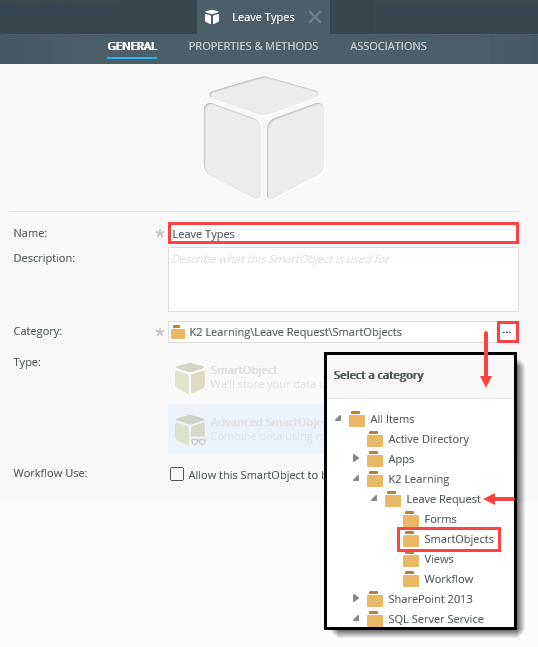The height and width of the screenshot is (647, 538).
Task: Close the Leave Types tab
Action: click(315, 17)
